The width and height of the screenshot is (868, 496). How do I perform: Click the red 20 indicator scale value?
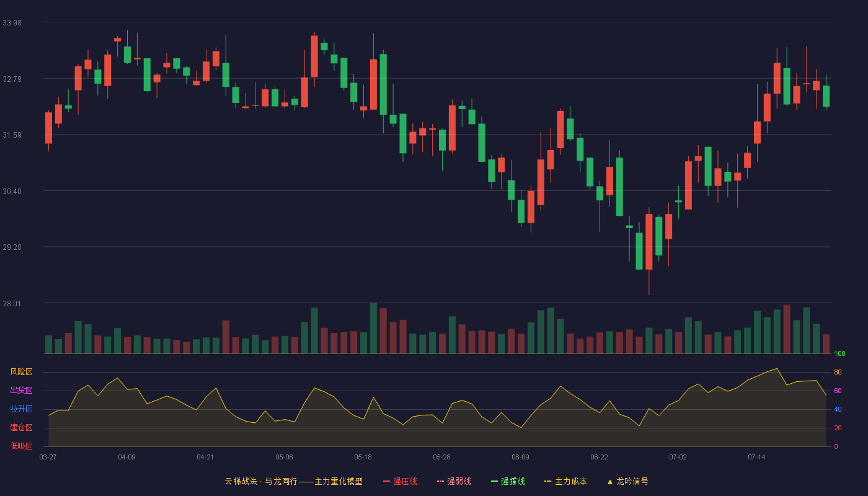pos(838,428)
